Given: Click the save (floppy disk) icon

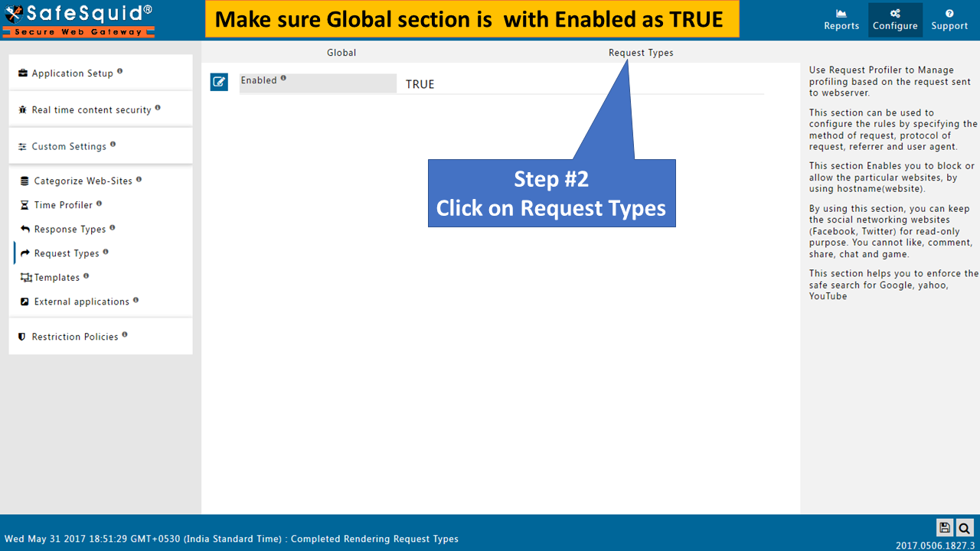Looking at the screenshot, I should coord(944,527).
